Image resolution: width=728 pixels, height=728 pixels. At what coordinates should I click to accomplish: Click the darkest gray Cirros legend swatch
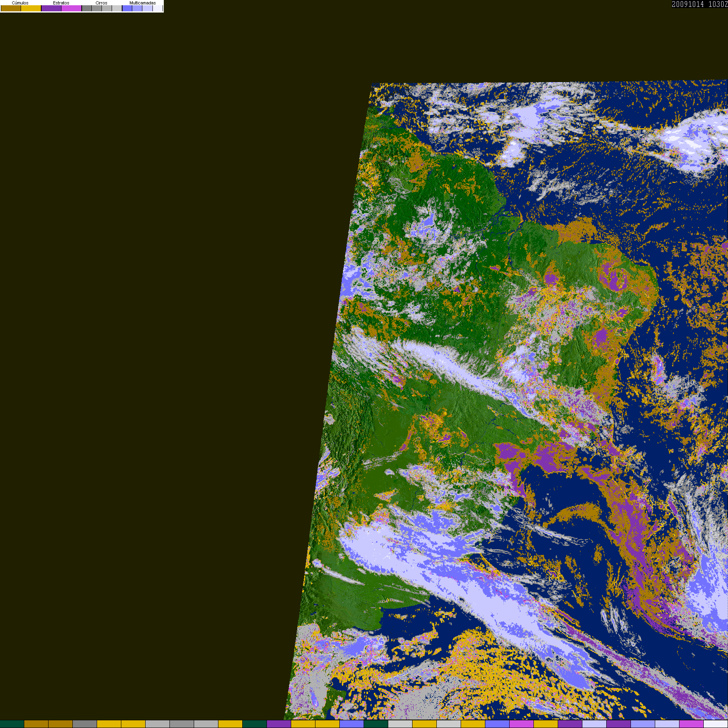pyautogui.click(x=87, y=8)
